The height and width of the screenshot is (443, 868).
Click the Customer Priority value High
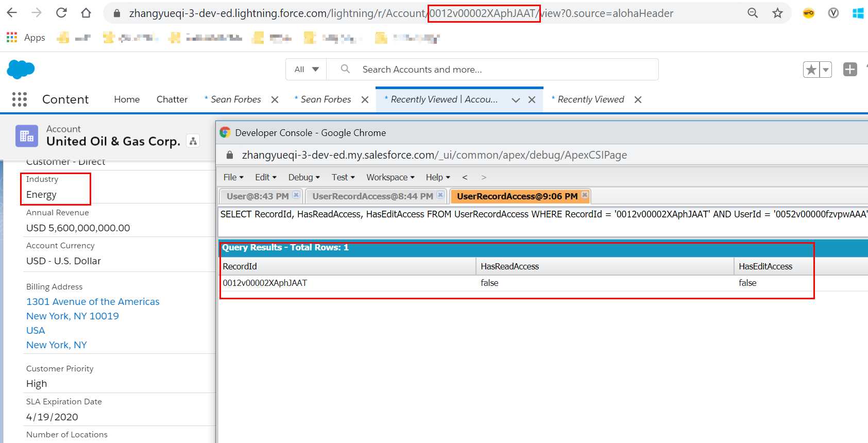[37, 383]
